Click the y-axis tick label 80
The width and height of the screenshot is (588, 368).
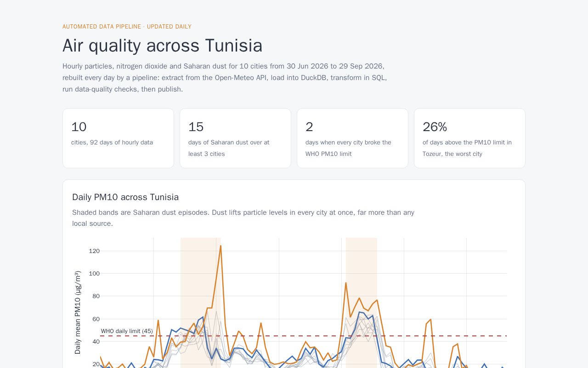[x=96, y=296]
